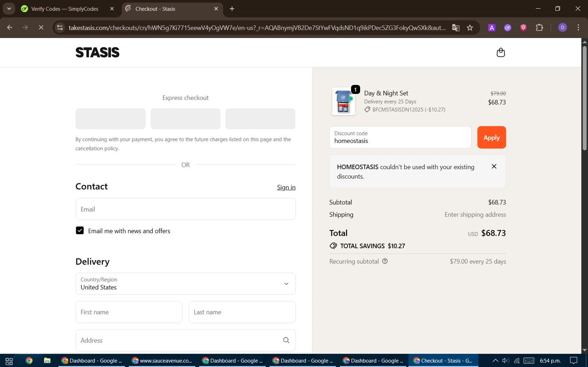588x367 pixels.
Task: Click the Day & Night Set product thumbnail
Action: tap(344, 101)
